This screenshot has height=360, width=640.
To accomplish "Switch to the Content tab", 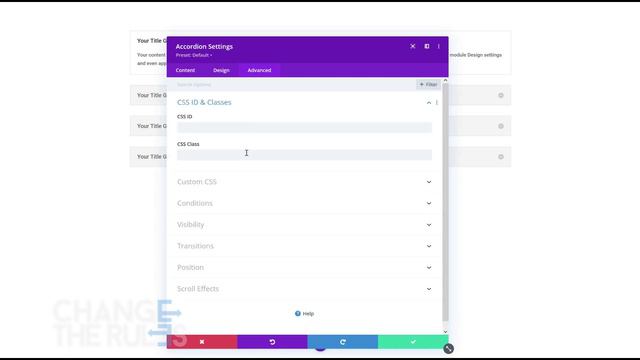I will click(185, 70).
